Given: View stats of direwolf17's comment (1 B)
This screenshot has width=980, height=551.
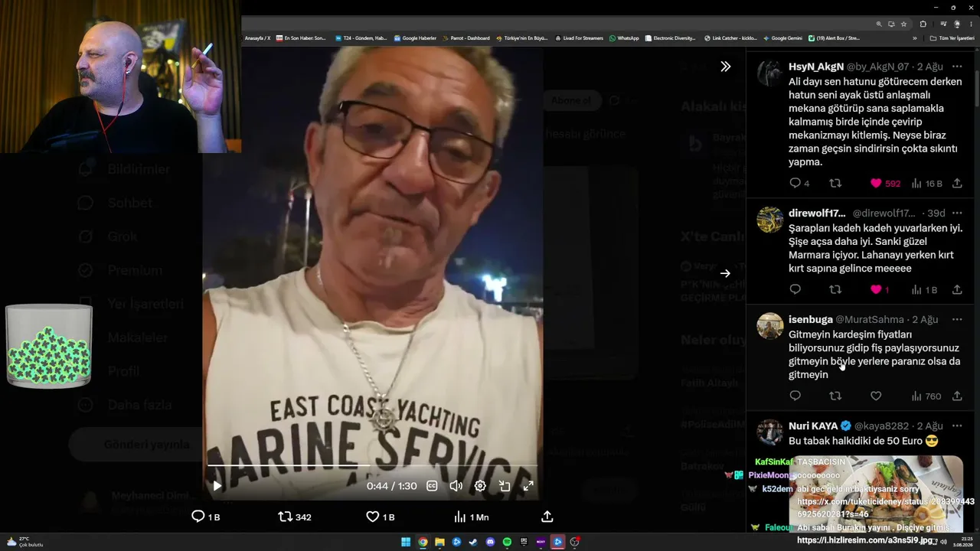Looking at the screenshot, I should coord(924,290).
